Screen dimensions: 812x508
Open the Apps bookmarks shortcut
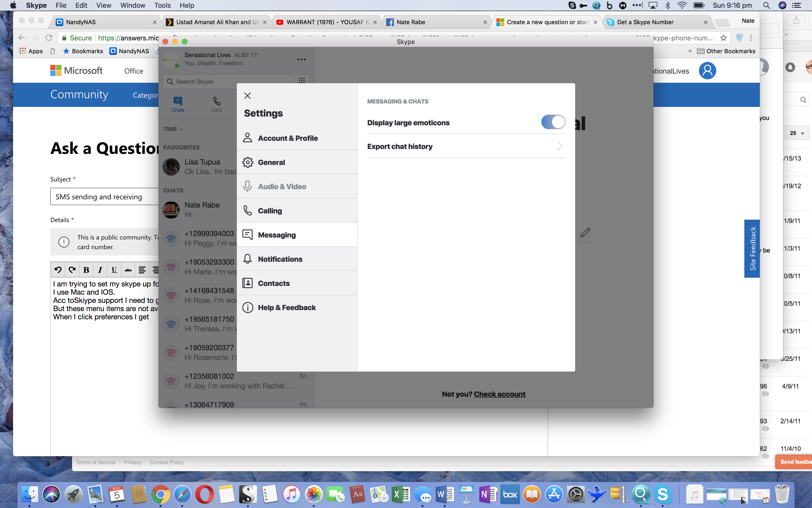[31, 51]
